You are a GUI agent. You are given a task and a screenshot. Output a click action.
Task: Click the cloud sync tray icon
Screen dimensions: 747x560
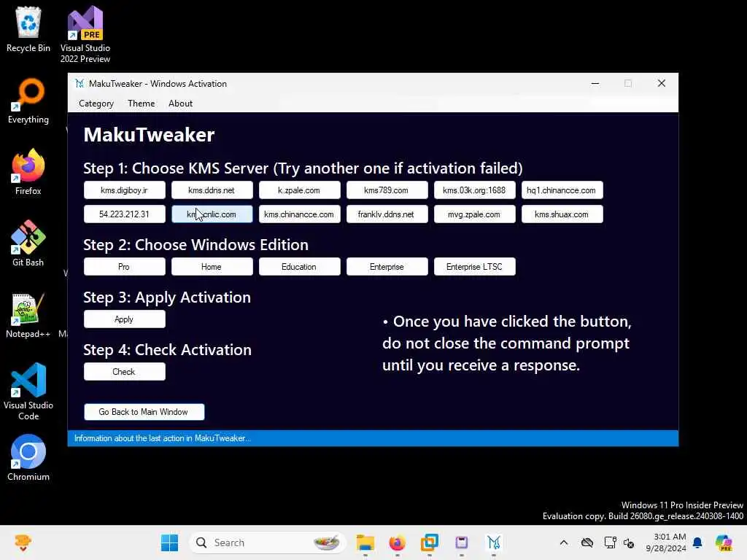pyautogui.click(x=587, y=542)
